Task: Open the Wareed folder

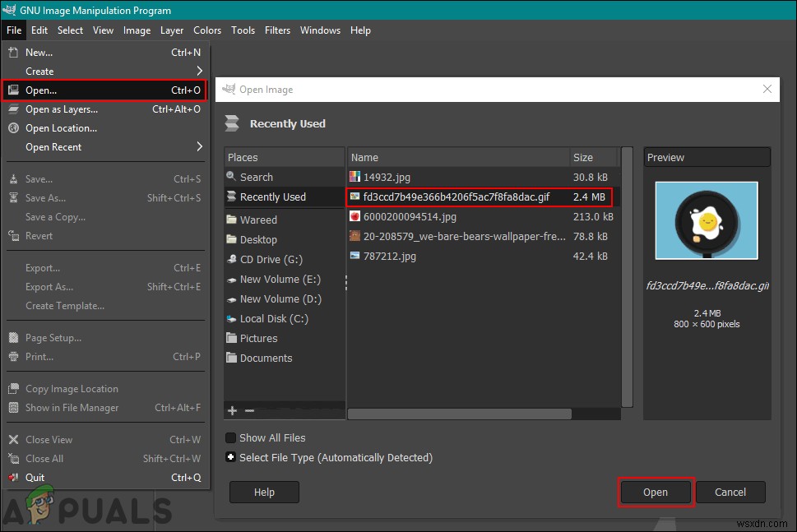Action: tap(261, 219)
